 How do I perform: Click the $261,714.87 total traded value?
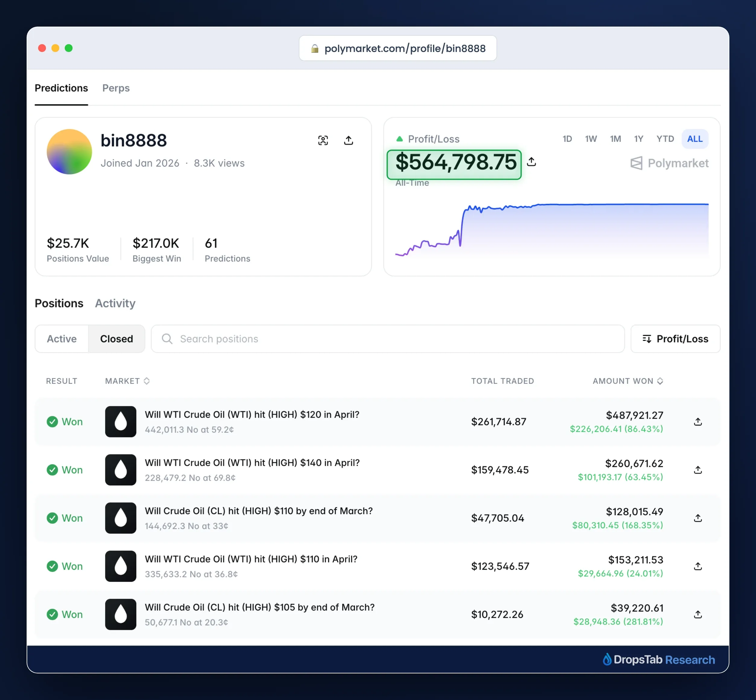click(499, 422)
